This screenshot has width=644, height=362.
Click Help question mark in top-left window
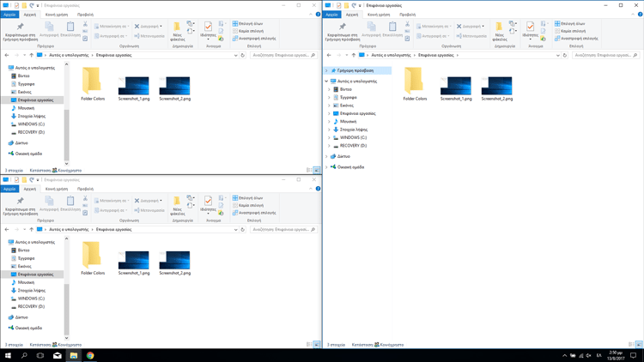click(x=318, y=15)
